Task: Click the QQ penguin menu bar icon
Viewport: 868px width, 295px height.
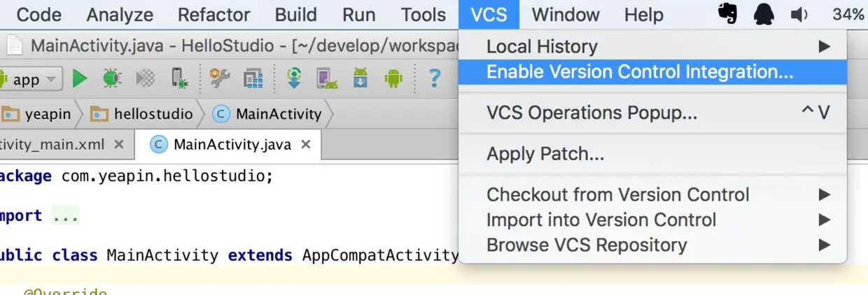Action: (x=764, y=14)
